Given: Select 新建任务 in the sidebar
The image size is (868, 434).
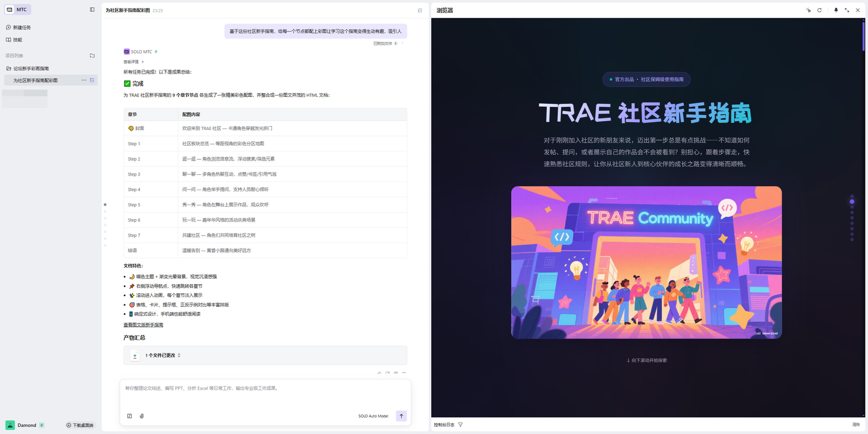Looking at the screenshot, I should click(22, 28).
